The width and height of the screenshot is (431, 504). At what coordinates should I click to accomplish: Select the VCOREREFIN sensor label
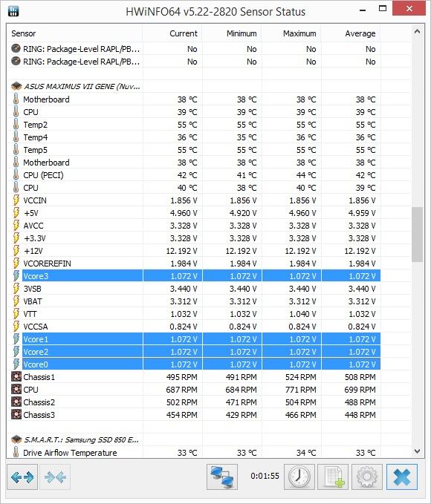47,264
